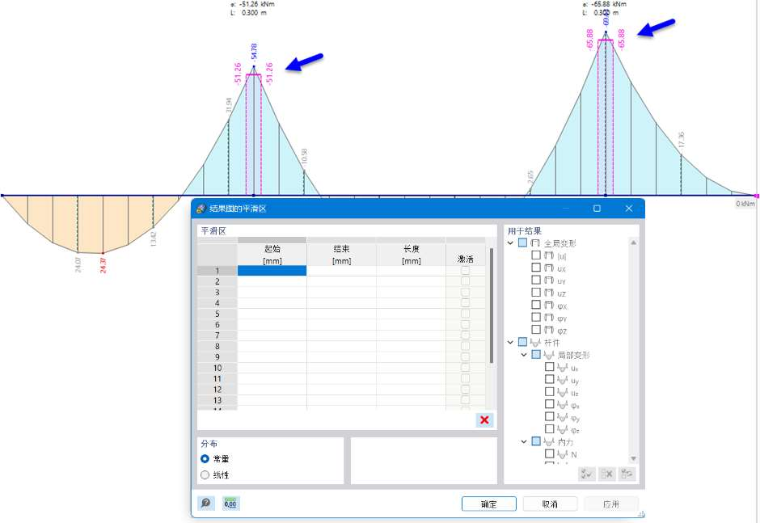This screenshot has width=760, height=523.
Task: Check the global uy result checkbox
Action: click(536, 280)
